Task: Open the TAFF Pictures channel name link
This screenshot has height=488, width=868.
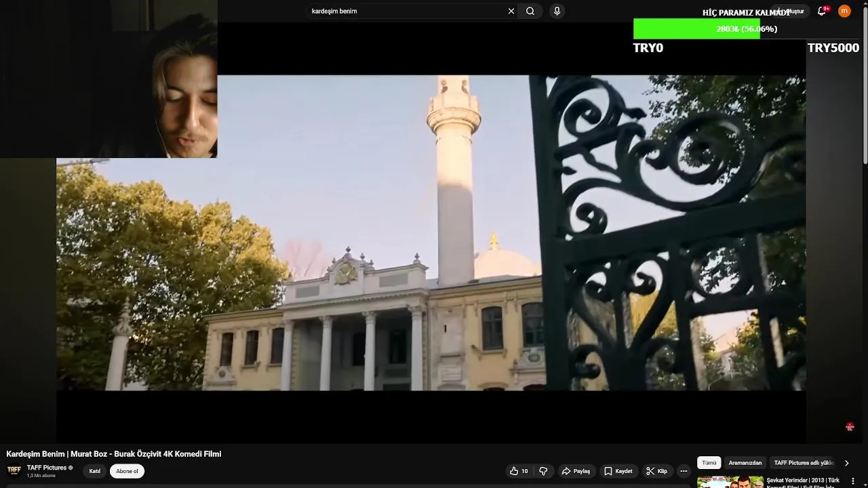Action: [47, 468]
